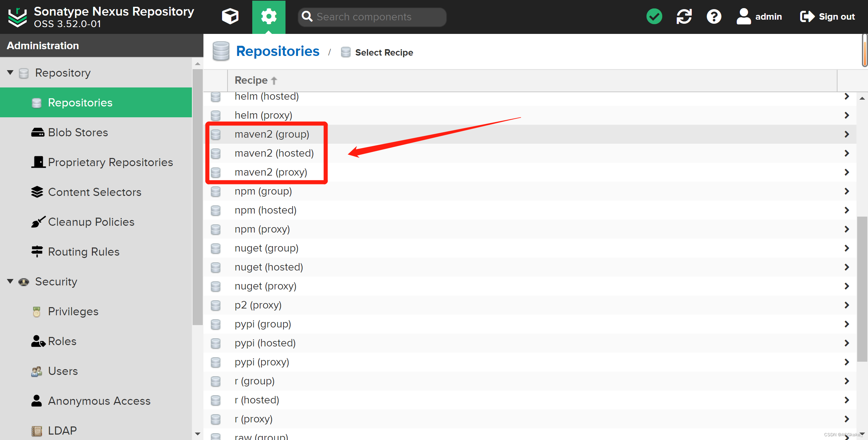Open the Administration gear icon
868x440 pixels.
pyautogui.click(x=269, y=17)
